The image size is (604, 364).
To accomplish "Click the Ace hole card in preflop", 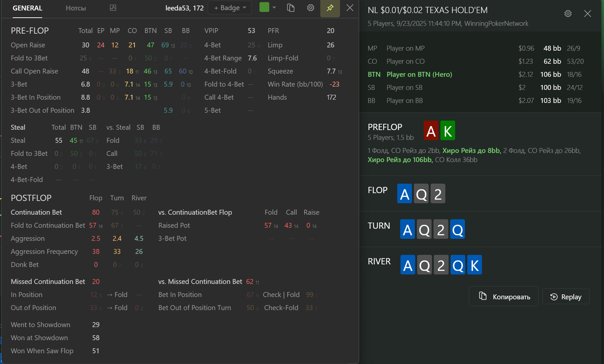I will click(x=431, y=130).
